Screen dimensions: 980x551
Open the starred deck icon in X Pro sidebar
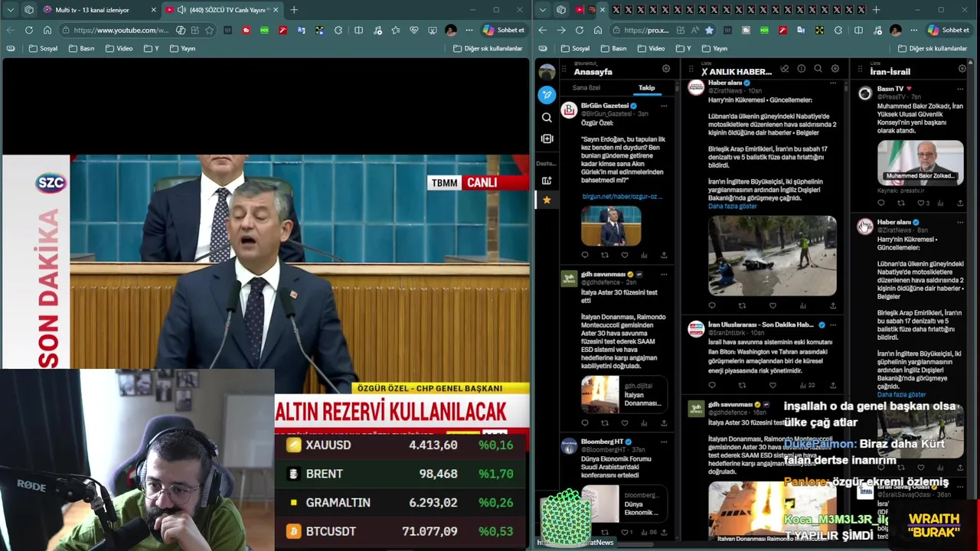pyautogui.click(x=547, y=200)
